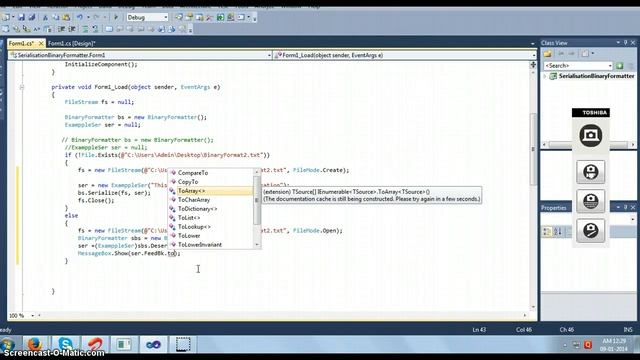
Task: Pin the Class View panel with auto-hide
Action: pos(625,42)
